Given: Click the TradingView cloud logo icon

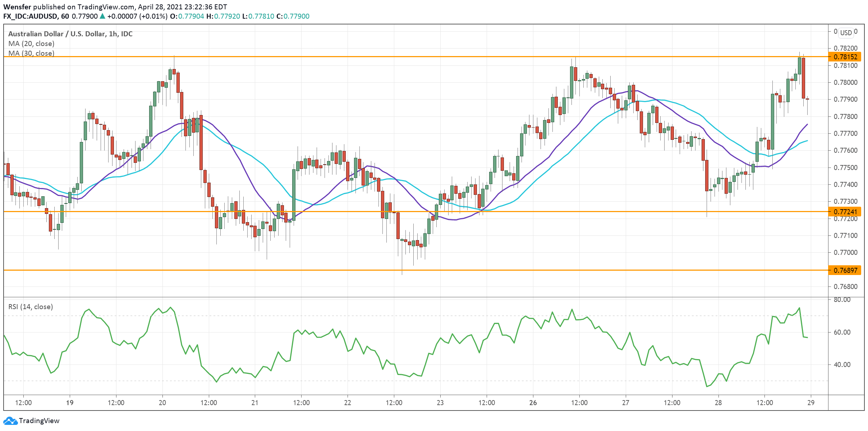Looking at the screenshot, I should [10, 421].
